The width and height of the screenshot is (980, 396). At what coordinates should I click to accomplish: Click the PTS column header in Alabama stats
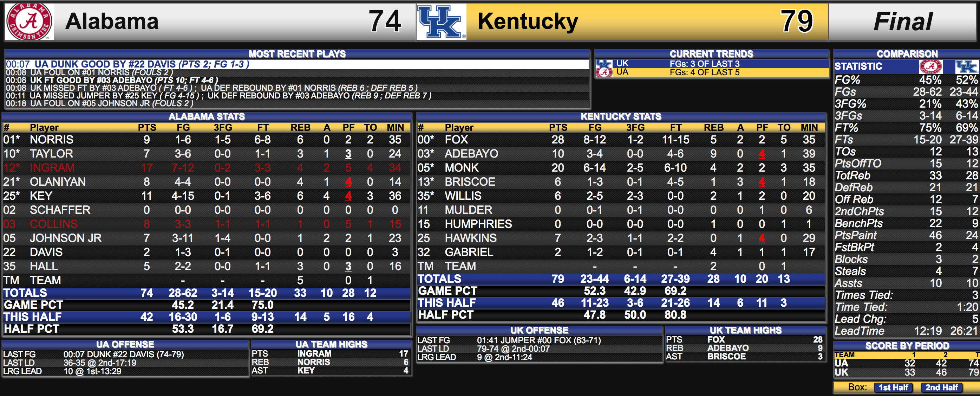click(147, 128)
